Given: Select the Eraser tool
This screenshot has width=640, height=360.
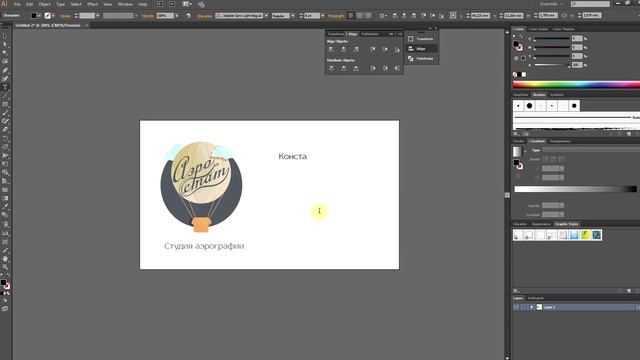Looking at the screenshot, I should tap(5, 130).
